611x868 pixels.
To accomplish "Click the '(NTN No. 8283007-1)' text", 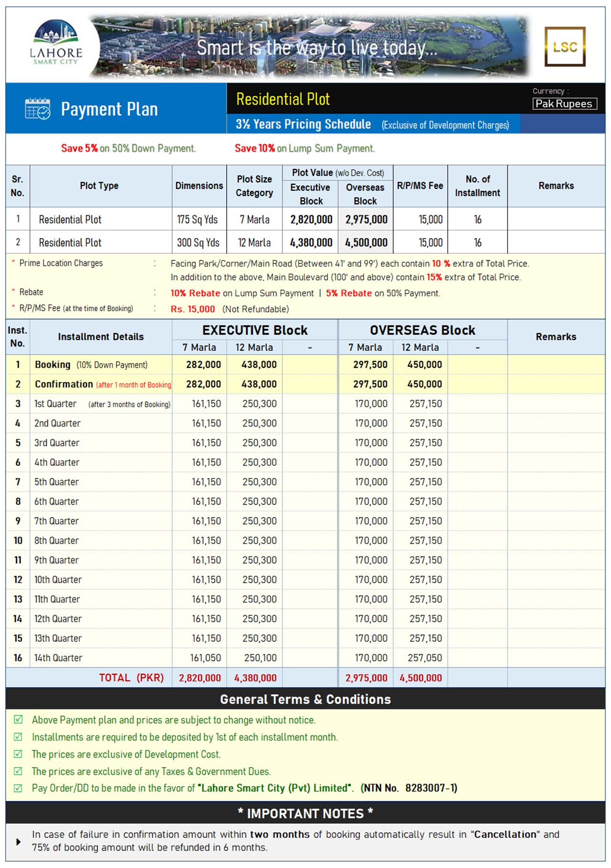I will point(409,788).
